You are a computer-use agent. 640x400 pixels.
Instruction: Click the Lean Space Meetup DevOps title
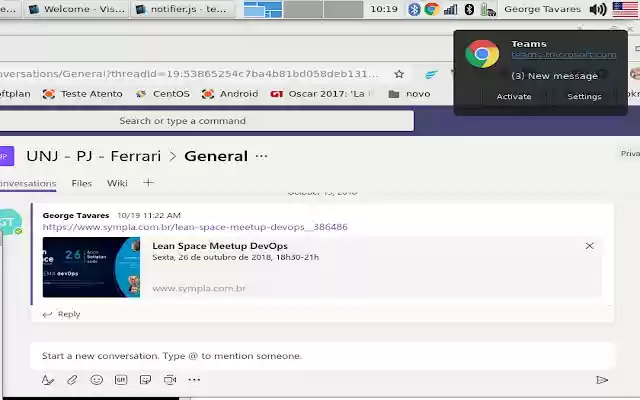click(x=220, y=246)
